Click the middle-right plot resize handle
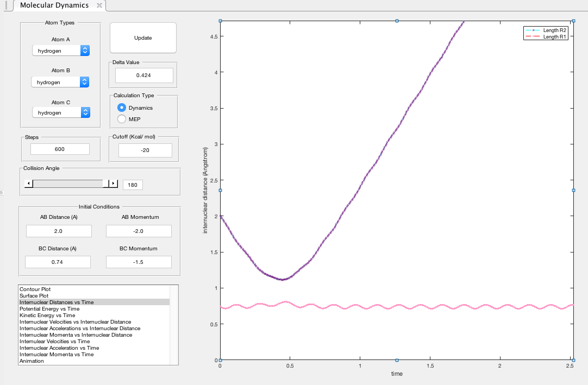588x385 pixels. click(573, 191)
